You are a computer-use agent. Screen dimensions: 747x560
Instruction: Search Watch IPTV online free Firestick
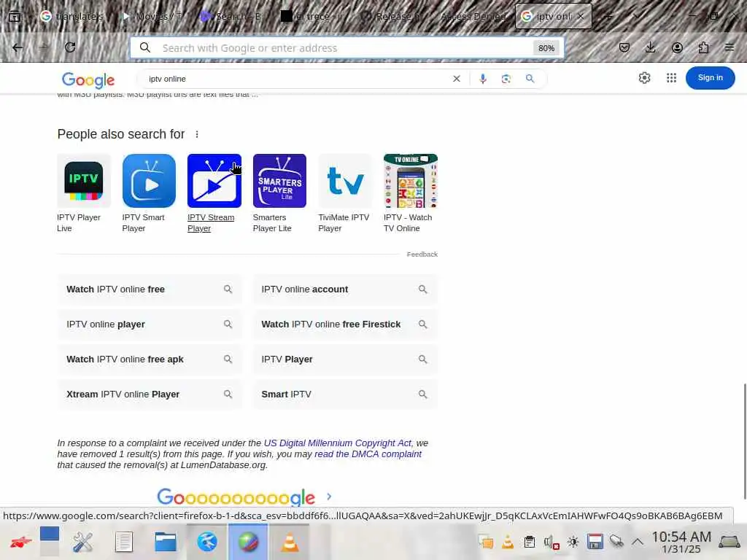pos(345,324)
